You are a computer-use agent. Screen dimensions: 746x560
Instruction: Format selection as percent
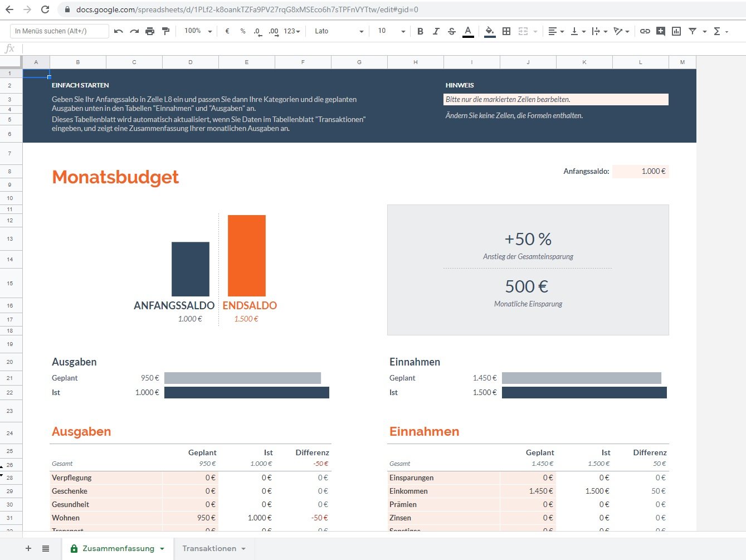pos(243,31)
